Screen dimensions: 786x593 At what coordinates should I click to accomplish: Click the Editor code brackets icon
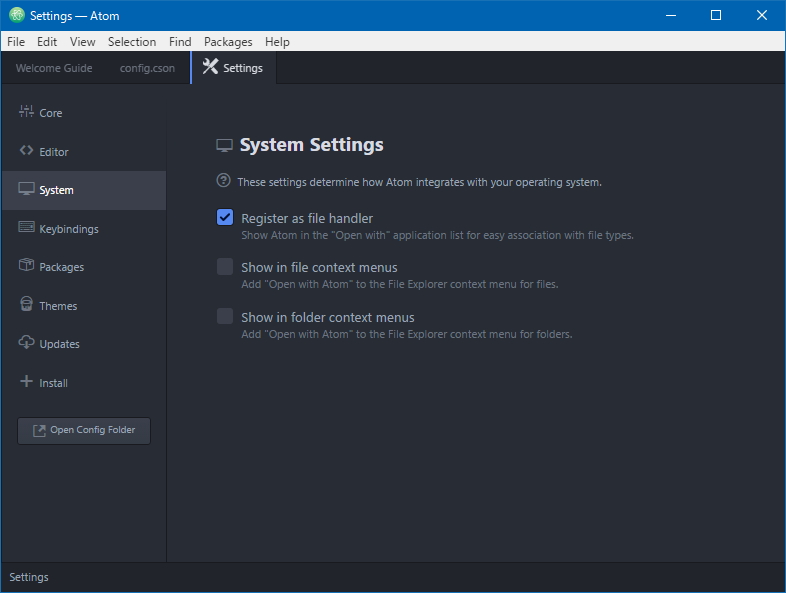(x=26, y=150)
